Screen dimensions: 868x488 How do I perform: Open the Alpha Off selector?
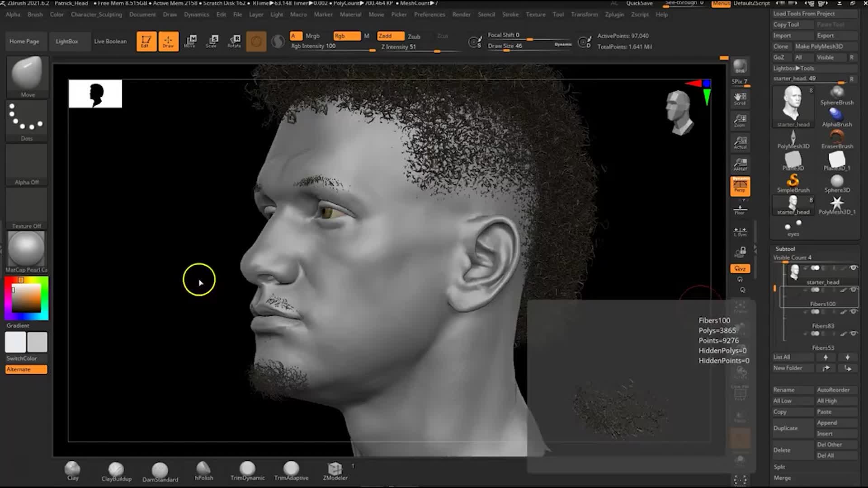(x=27, y=164)
